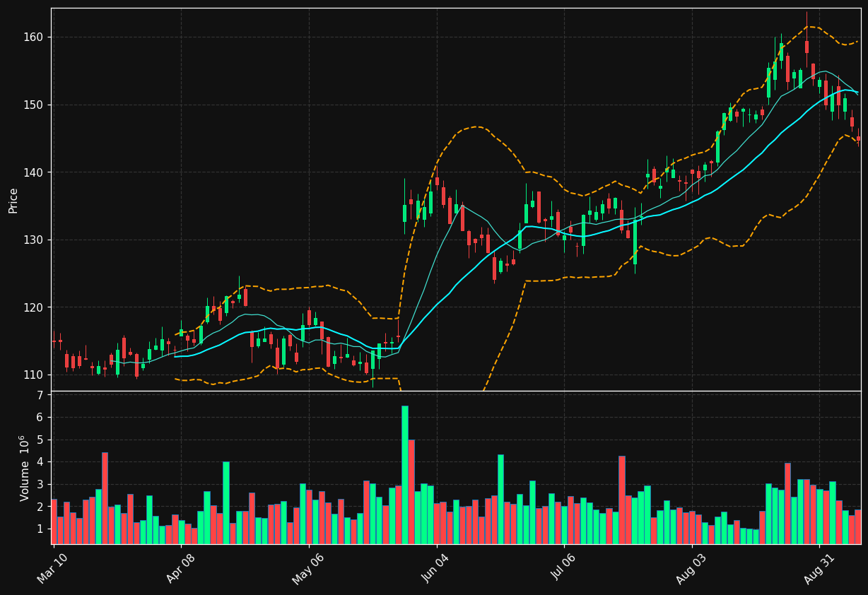The image size is (868, 595).
Task: Click the "Price" y-axis title
Action: point(13,199)
